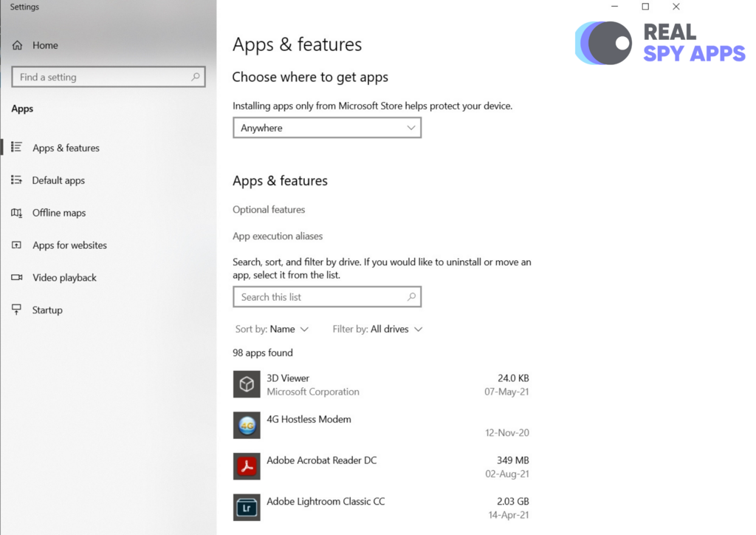Click the 14-Apr-21 install date
Image resolution: width=756 pixels, height=535 pixels.
click(x=509, y=515)
